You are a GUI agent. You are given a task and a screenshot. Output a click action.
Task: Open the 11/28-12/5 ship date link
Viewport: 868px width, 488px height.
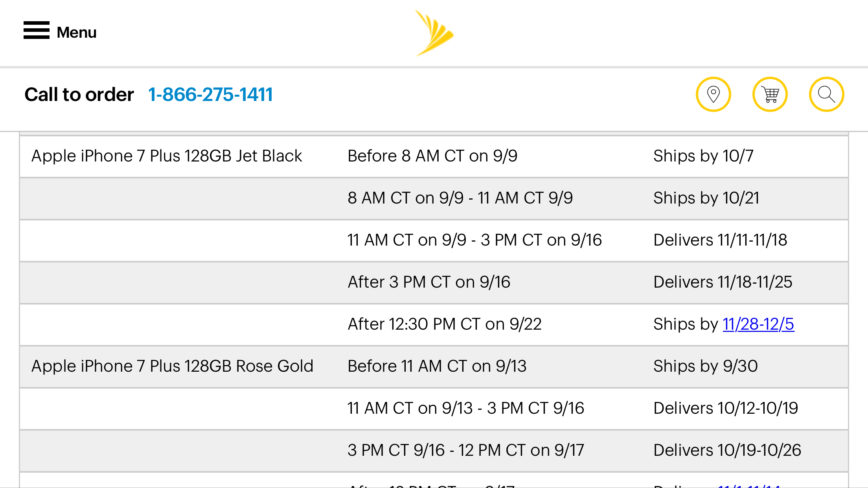(x=758, y=324)
